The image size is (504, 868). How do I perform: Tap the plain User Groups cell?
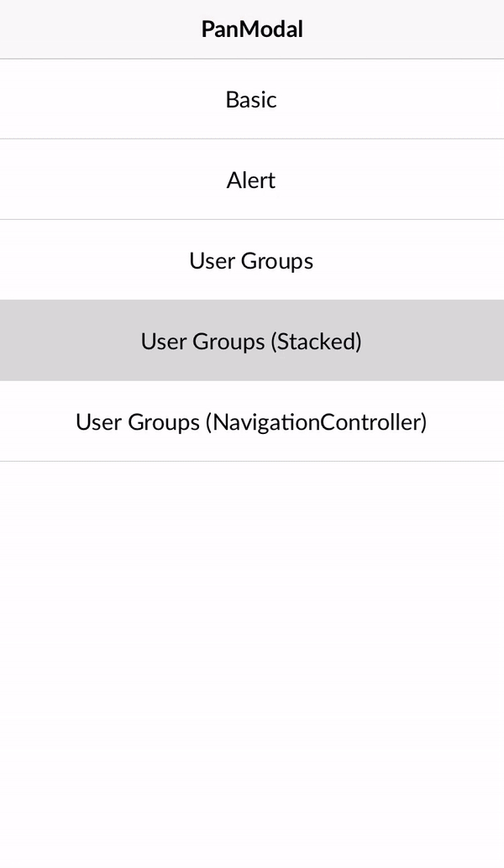click(x=251, y=260)
